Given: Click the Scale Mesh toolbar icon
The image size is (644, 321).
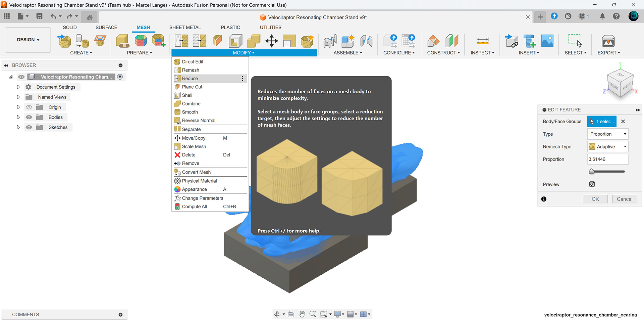Looking at the screenshot, I should tap(289, 41).
